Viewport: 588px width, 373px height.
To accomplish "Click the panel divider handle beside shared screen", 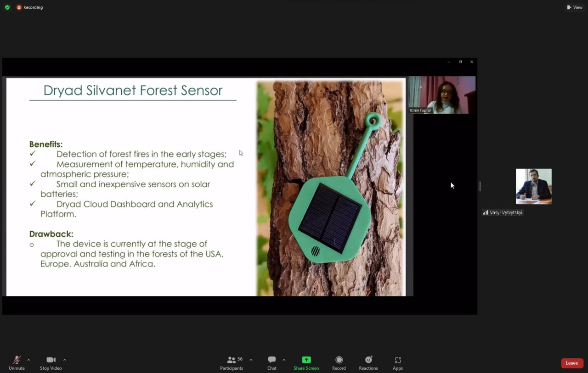I will pyautogui.click(x=480, y=186).
